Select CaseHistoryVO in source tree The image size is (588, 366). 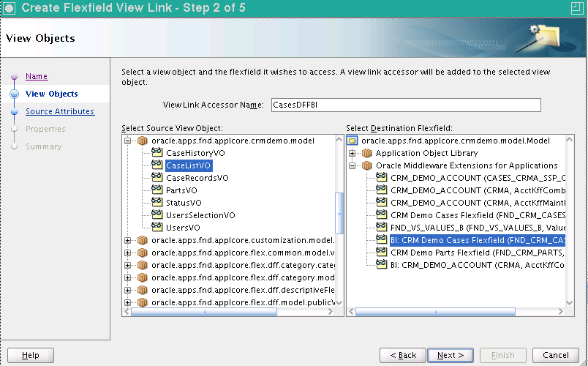point(195,153)
